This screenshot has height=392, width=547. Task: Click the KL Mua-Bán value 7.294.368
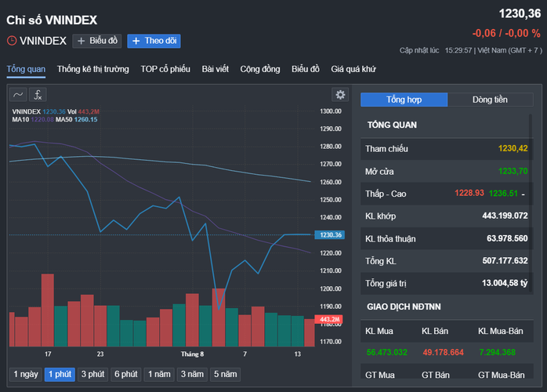pyautogui.click(x=497, y=352)
